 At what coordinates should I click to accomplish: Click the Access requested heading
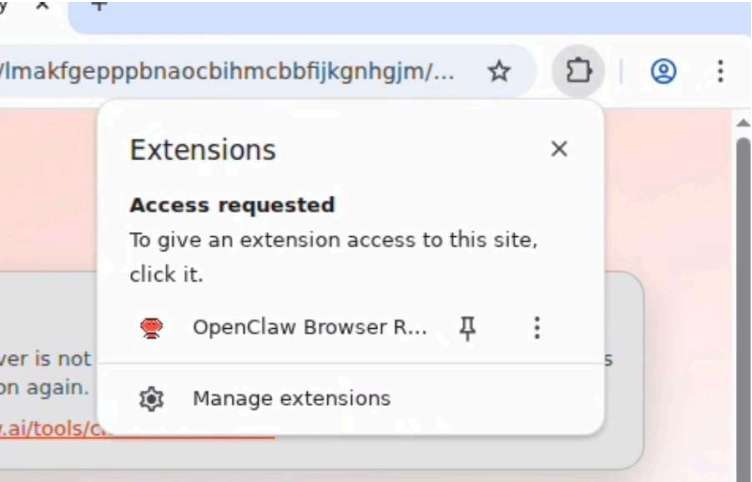pyautogui.click(x=232, y=205)
